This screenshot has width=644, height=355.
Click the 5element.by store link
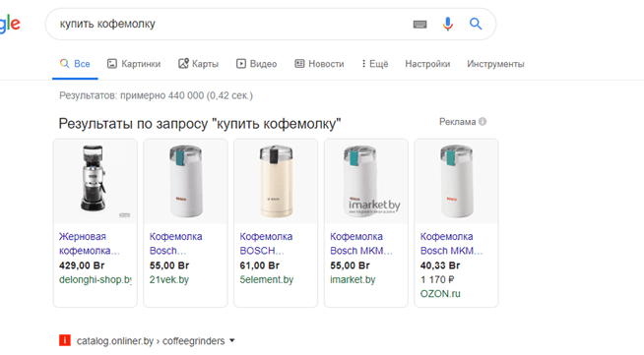point(267,280)
